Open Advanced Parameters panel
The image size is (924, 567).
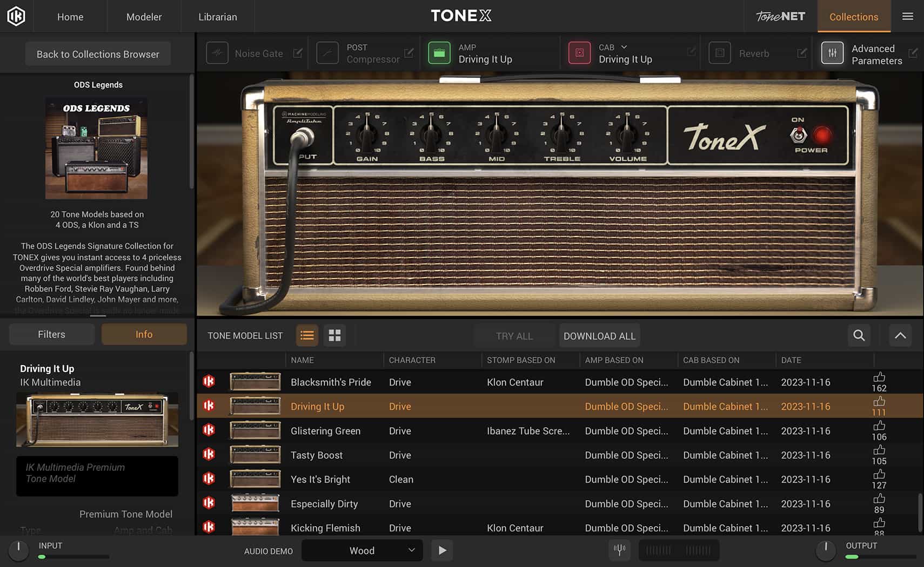(833, 53)
